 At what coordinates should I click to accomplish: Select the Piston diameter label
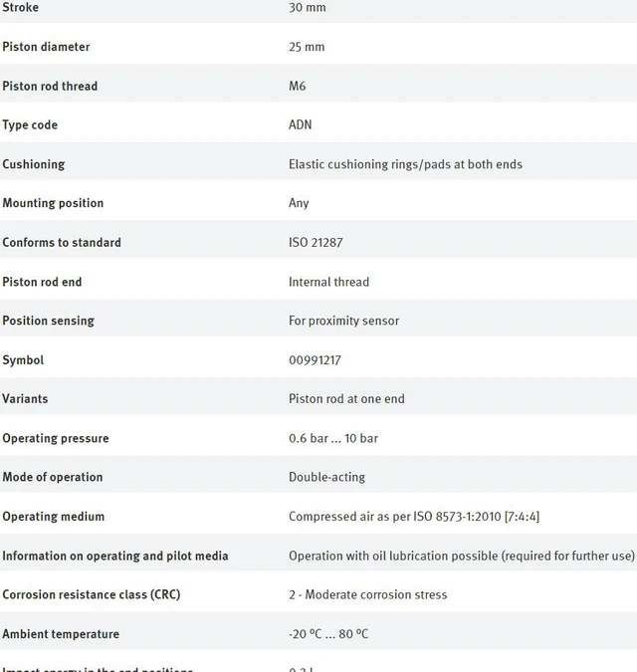46,47
